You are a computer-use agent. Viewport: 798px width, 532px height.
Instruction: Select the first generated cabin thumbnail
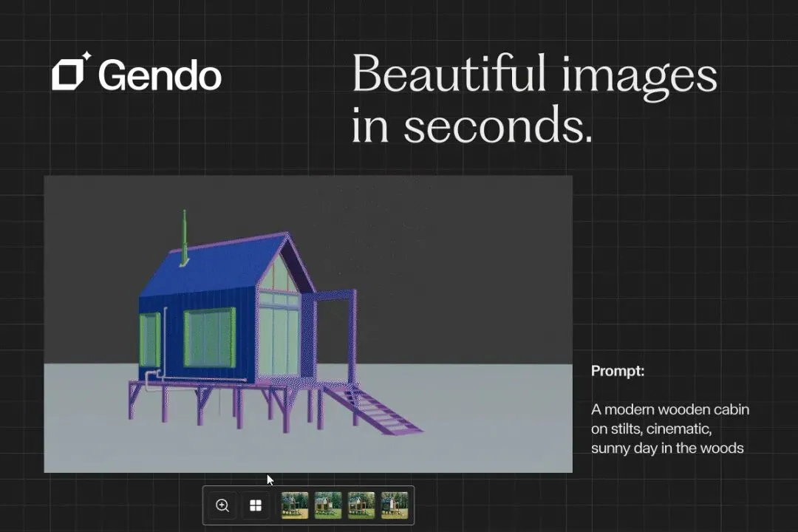pyautogui.click(x=295, y=505)
